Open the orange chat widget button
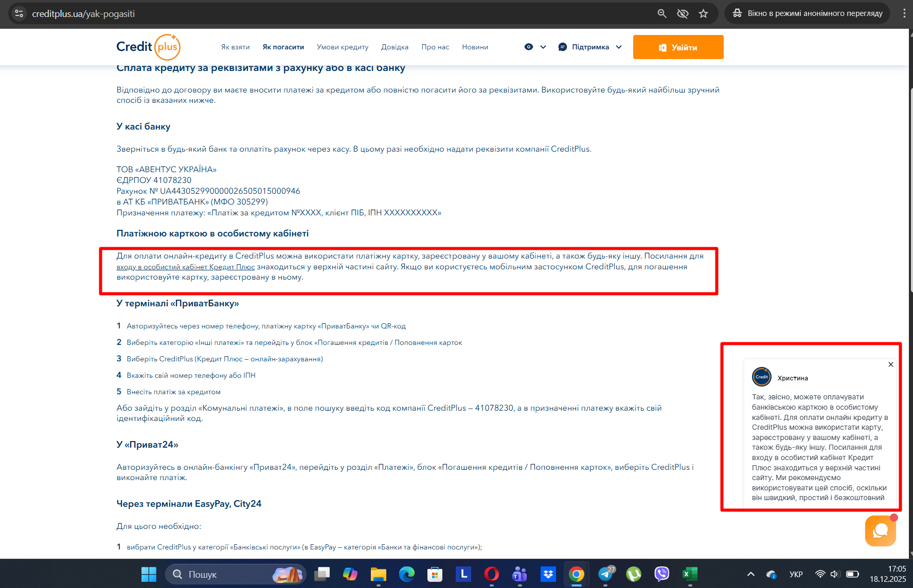Screen dimensions: 913x588 click(x=880, y=530)
